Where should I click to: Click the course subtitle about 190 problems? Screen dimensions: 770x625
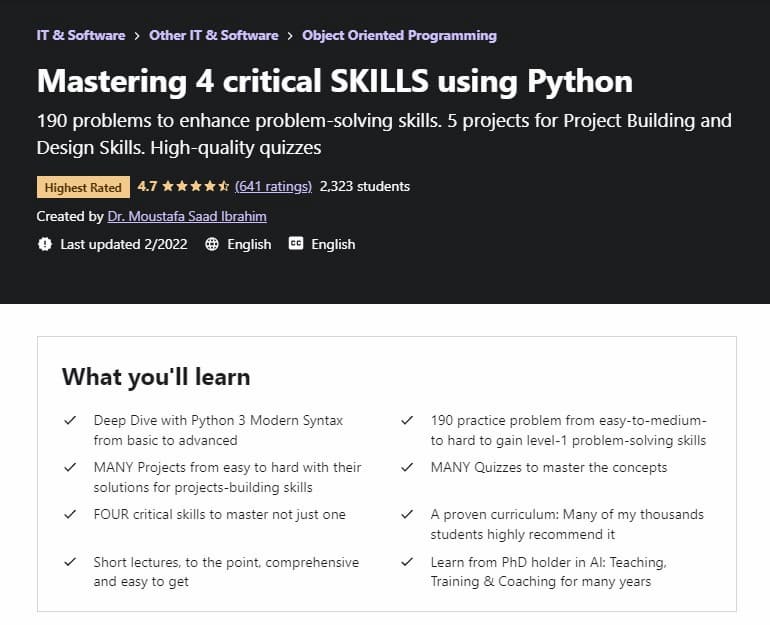pyautogui.click(x=384, y=134)
